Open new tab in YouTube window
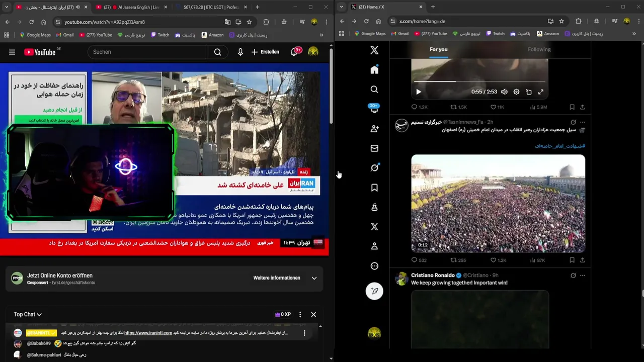 (x=257, y=7)
